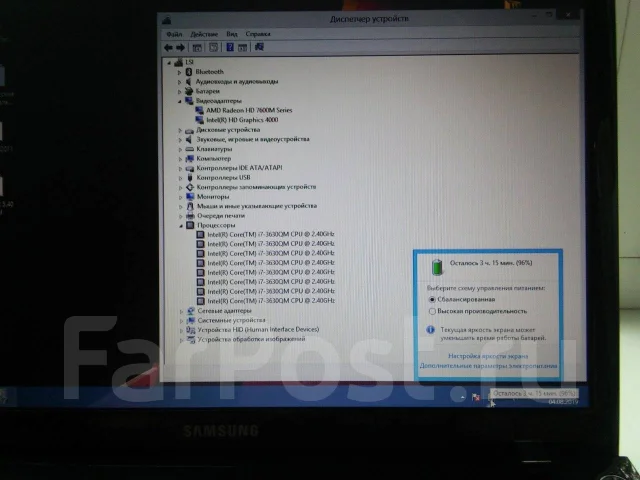Viewport: 640px width, 480px height.
Task: Expand the Контроллеры IDE ATA/ATAPI arrow
Action: click(x=180, y=168)
